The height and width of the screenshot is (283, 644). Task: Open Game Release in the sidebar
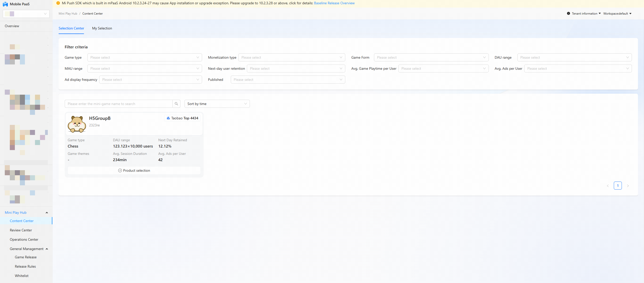click(x=26, y=257)
